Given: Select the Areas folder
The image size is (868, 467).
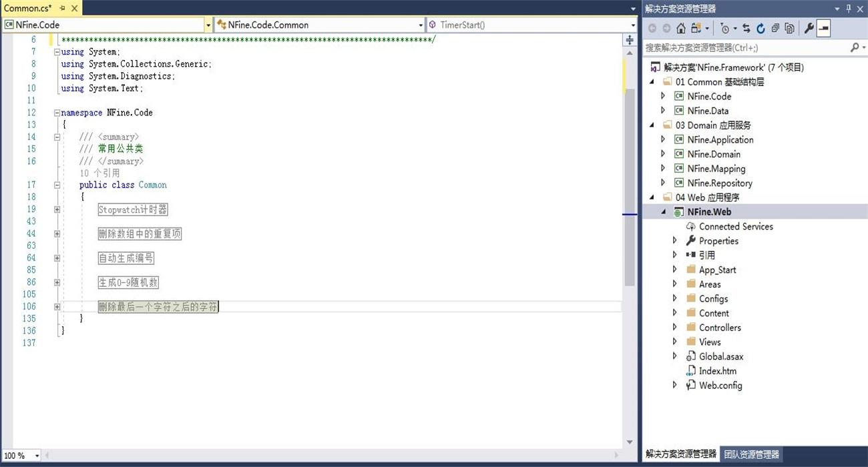Looking at the screenshot, I should tap(710, 284).
